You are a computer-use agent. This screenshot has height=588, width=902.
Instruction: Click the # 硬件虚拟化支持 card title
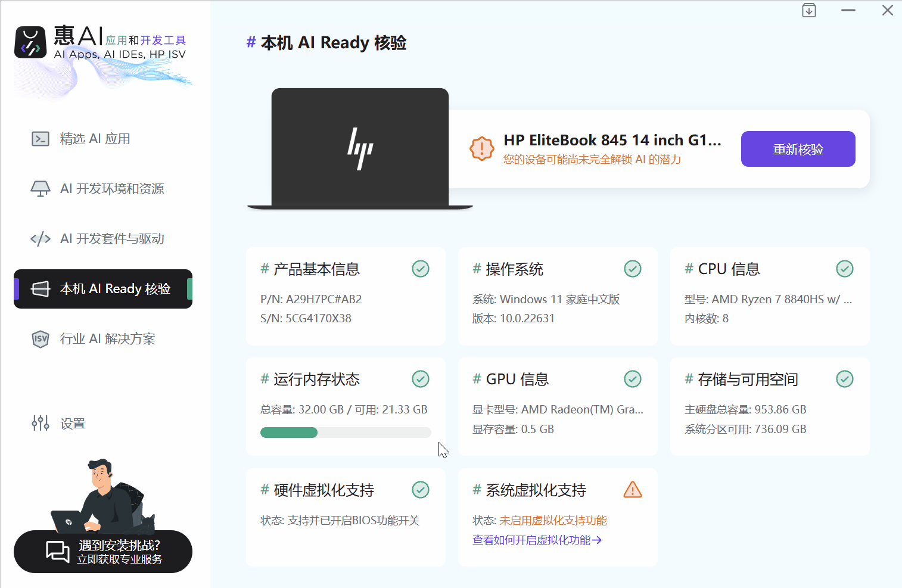coord(317,490)
